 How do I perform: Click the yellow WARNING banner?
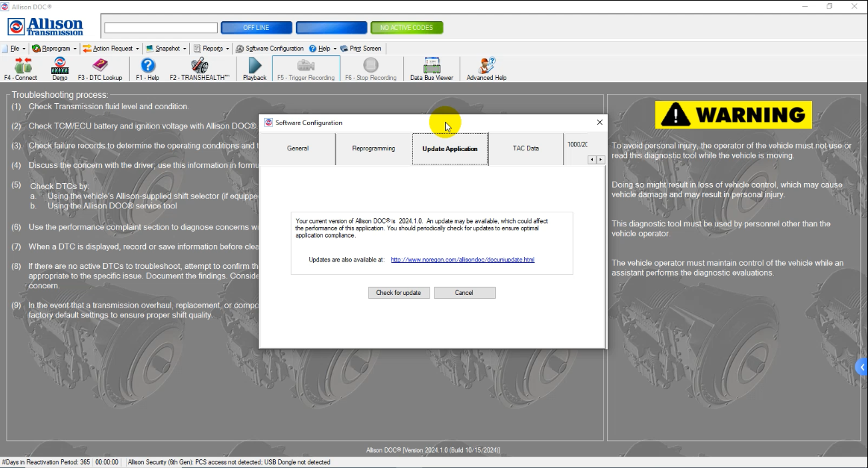733,115
